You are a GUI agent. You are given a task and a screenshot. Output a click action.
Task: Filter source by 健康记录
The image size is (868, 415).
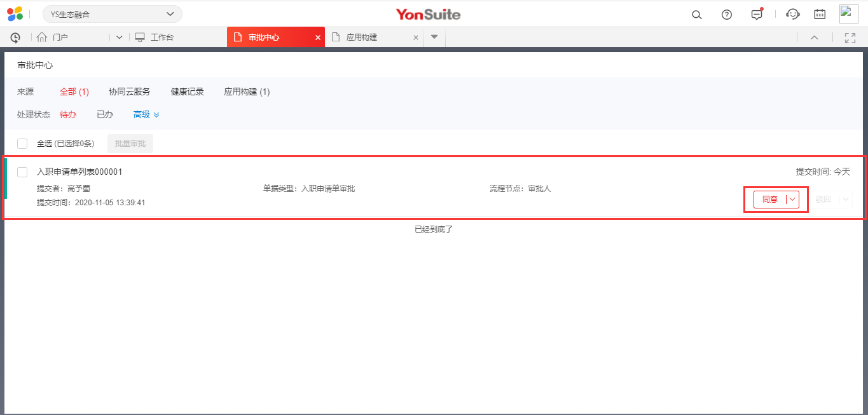[x=188, y=92]
